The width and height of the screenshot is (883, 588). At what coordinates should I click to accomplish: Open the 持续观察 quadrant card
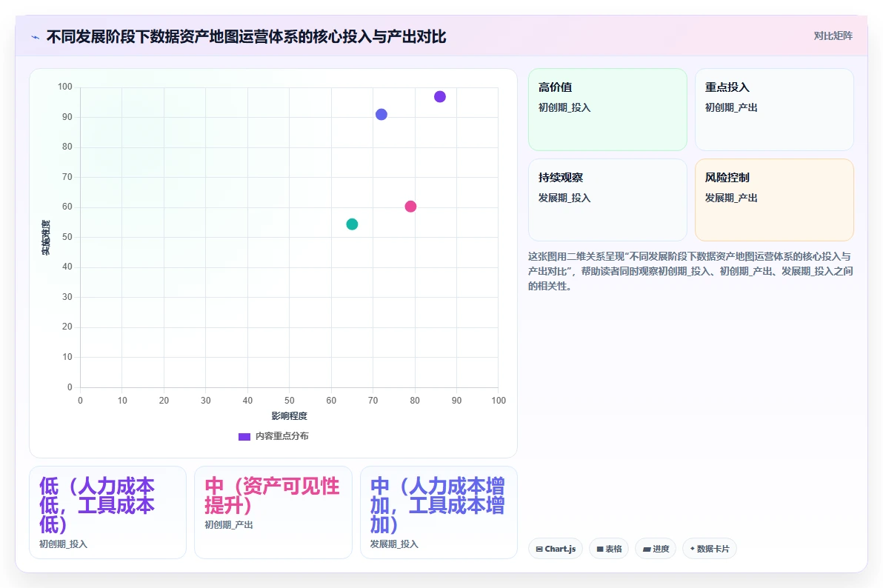pos(607,200)
